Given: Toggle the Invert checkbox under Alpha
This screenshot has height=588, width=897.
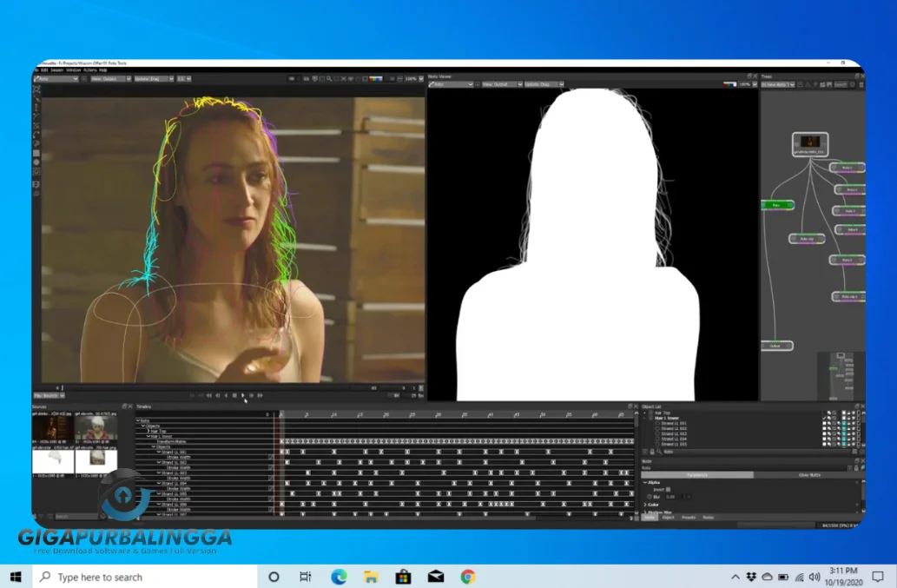Looking at the screenshot, I should point(668,490).
